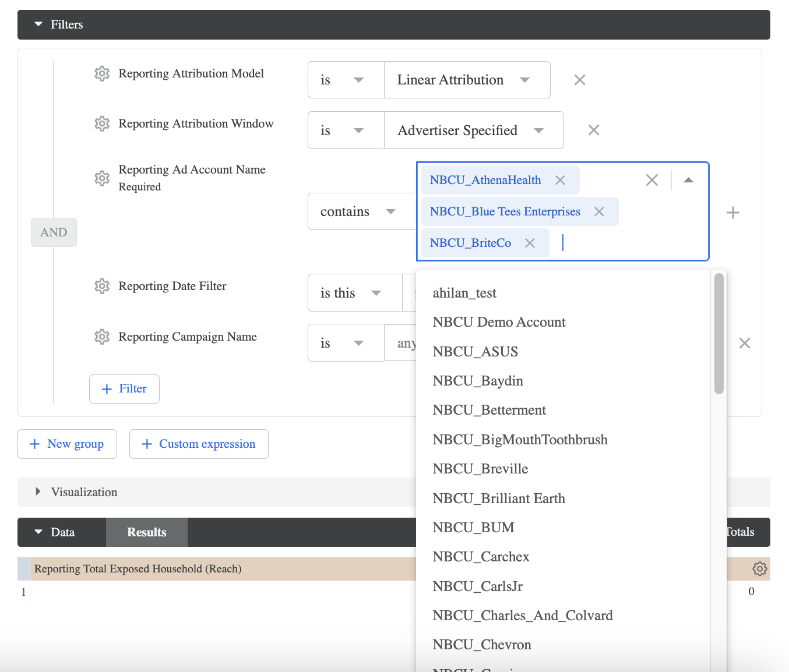Image resolution: width=789 pixels, height=672 pixels.
Task: Collapse the Data section
Action: tap(38, 532)
